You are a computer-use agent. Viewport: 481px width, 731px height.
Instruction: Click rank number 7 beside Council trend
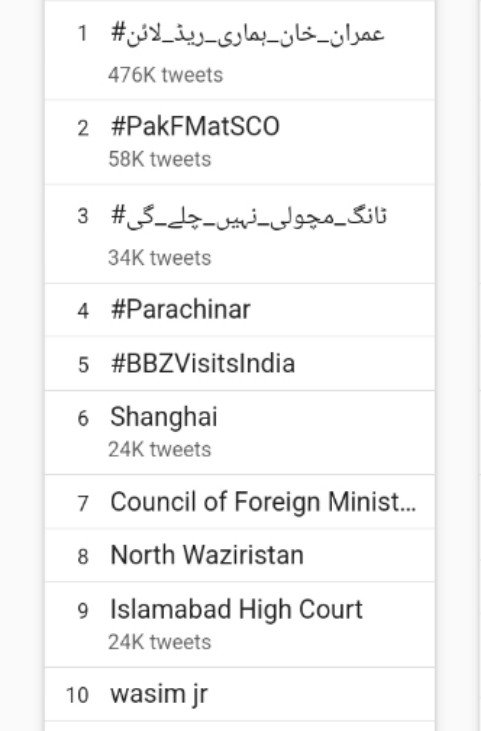tap(83, 503)
